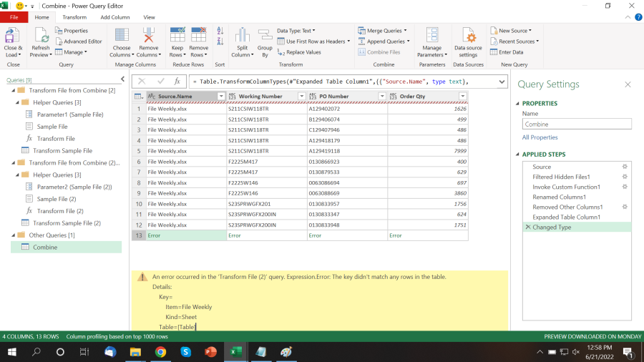
Task: Select the Expanded Table Column1 step
Action: click(566, 217)
